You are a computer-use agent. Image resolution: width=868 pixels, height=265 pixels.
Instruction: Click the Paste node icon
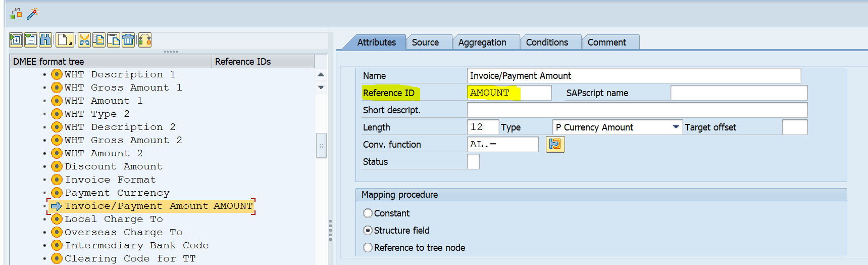click(114, 40)
